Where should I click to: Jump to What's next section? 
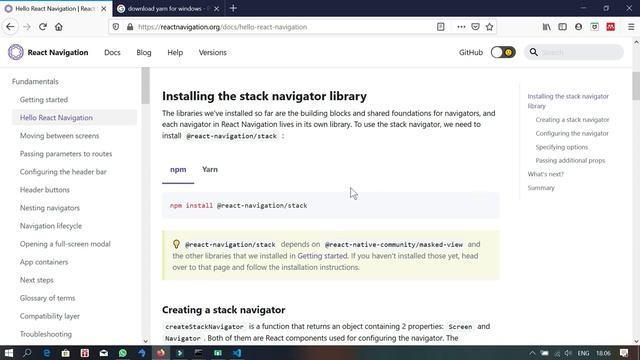(x=545, y=174)
